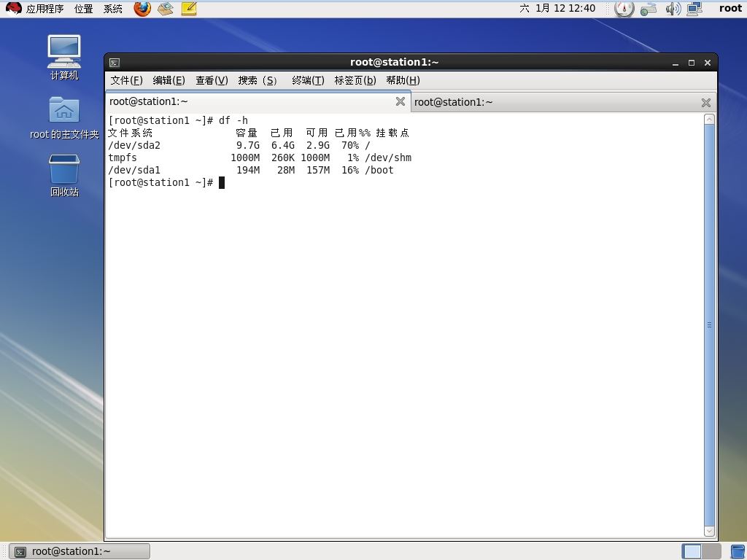The height and width of the screenshot is (560, 747).
Task: Close the terminal window
Action: coord(708,63)
